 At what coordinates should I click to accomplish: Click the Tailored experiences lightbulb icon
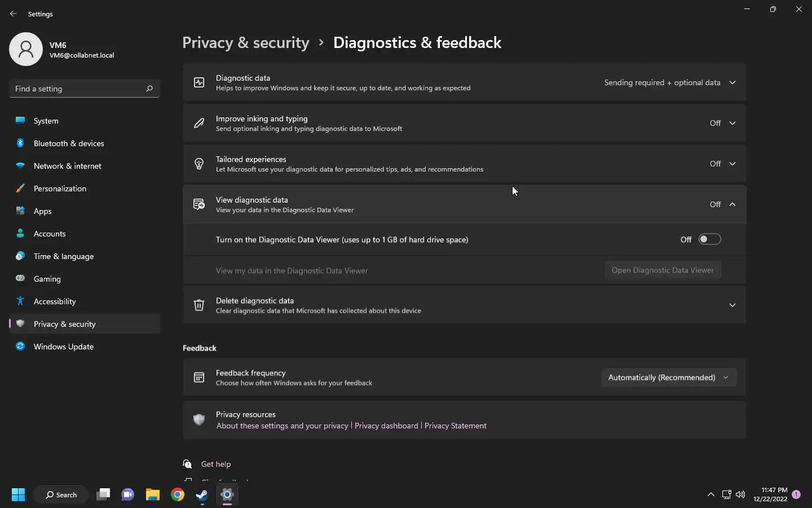click(199, 164)
